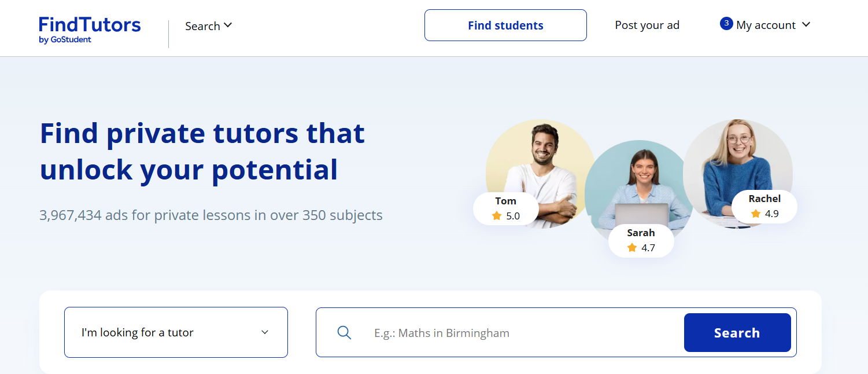Click the chevron arrow next to Search
Image resolution: width=868 pixels, height=374 pixels.
click(x=228, y=25)
